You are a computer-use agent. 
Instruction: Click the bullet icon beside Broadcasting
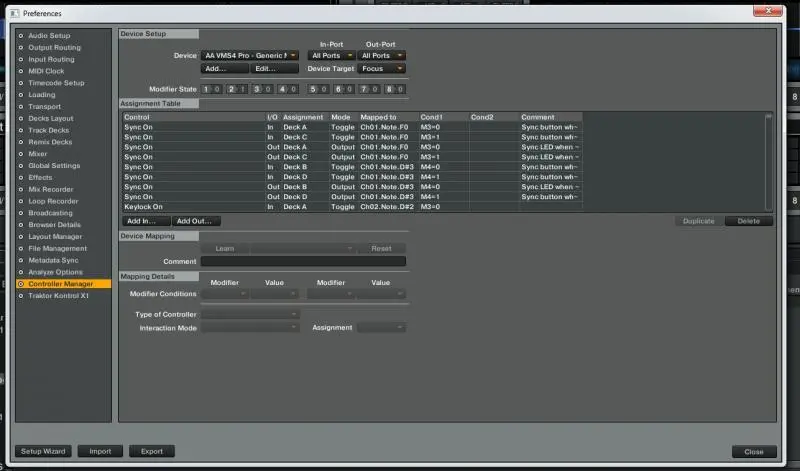pos(21,213)
